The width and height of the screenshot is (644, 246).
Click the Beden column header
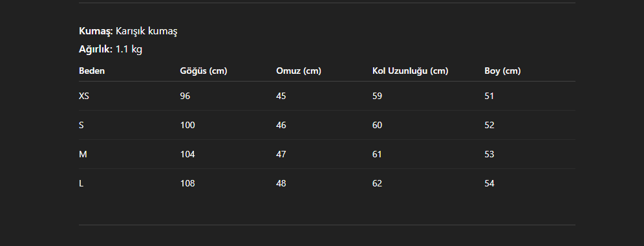click(92, 71)
